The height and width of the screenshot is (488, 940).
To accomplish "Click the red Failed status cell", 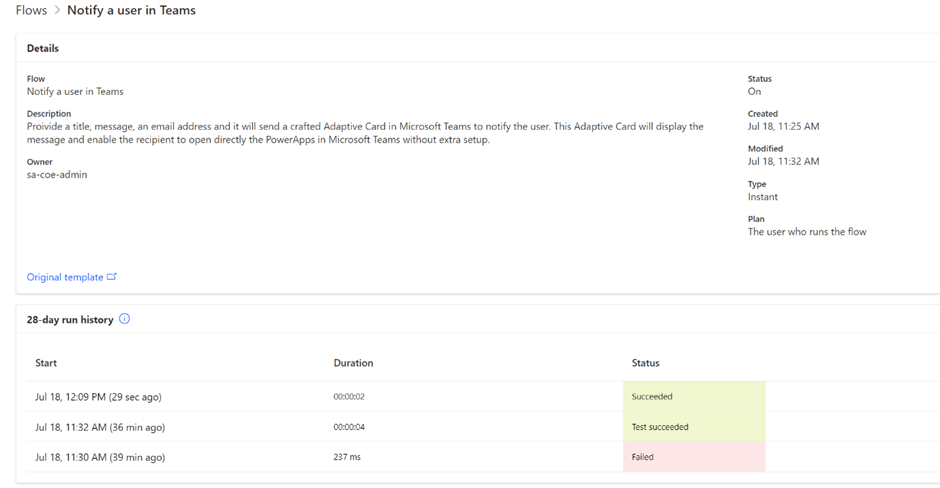I will pyautogui.click(x=693, y=457).
